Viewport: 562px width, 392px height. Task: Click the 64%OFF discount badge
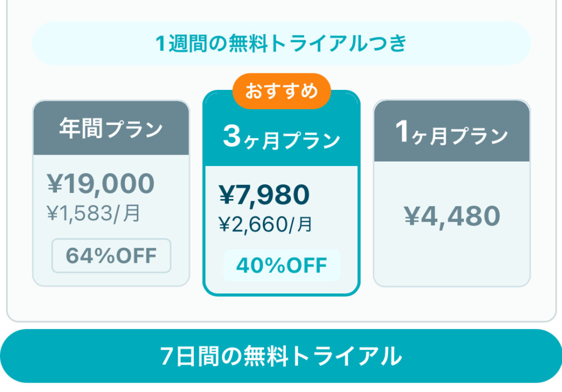[111, 255]
